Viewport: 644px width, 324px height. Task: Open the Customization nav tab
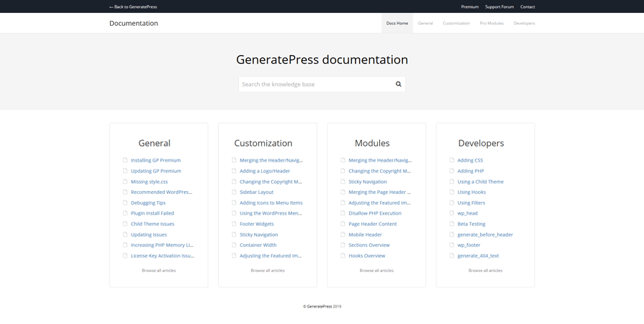pyautogui.click(x=457, y=23)
